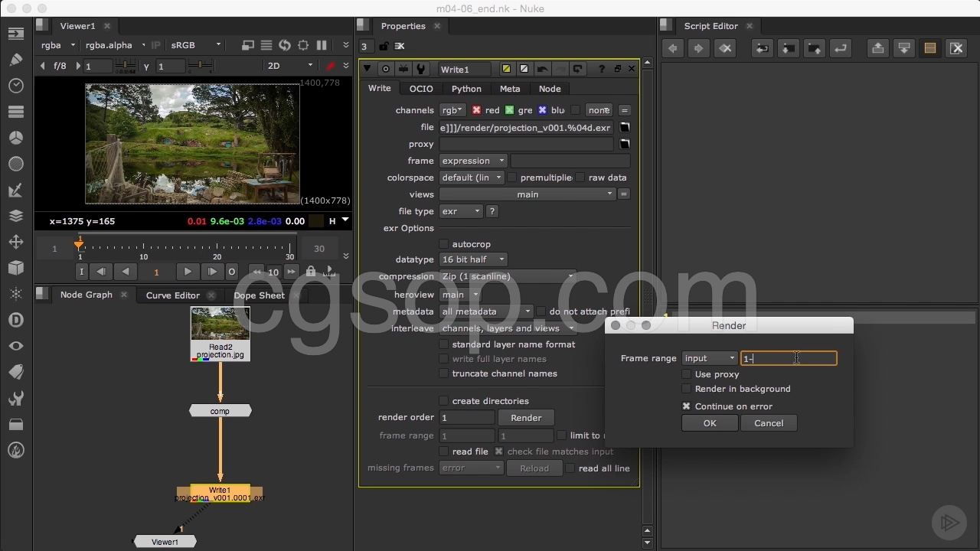Image resolution: width=980 pixels, height=551 pixels.
Task: Check the create directories option
Action: point(443,401)
